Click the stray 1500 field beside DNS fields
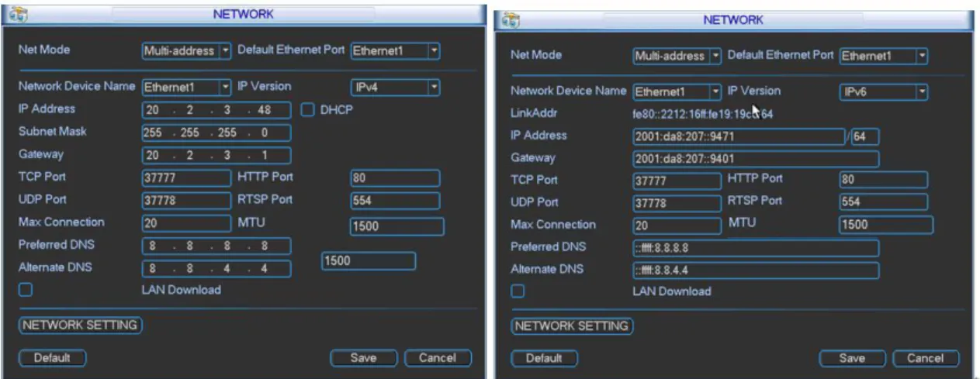The height and width of the screenshot is (379, 980). coord(369,261)
